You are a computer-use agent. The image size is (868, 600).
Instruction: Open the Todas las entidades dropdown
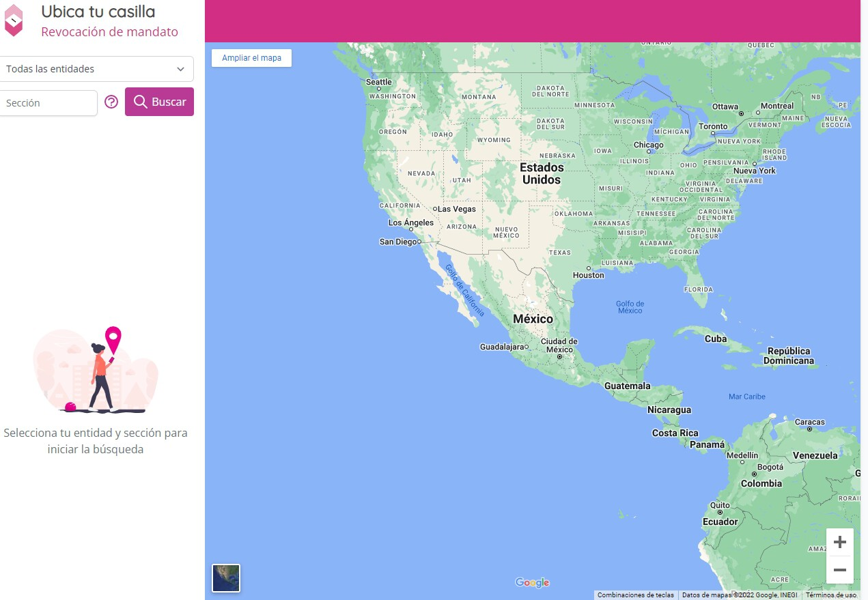[x=96, y=69]
